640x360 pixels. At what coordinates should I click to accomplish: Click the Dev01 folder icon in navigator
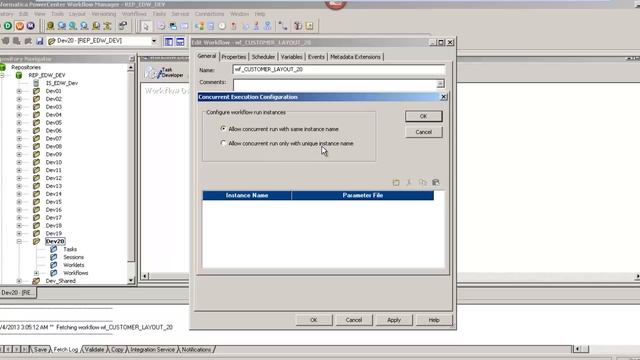tap(36, 91)
